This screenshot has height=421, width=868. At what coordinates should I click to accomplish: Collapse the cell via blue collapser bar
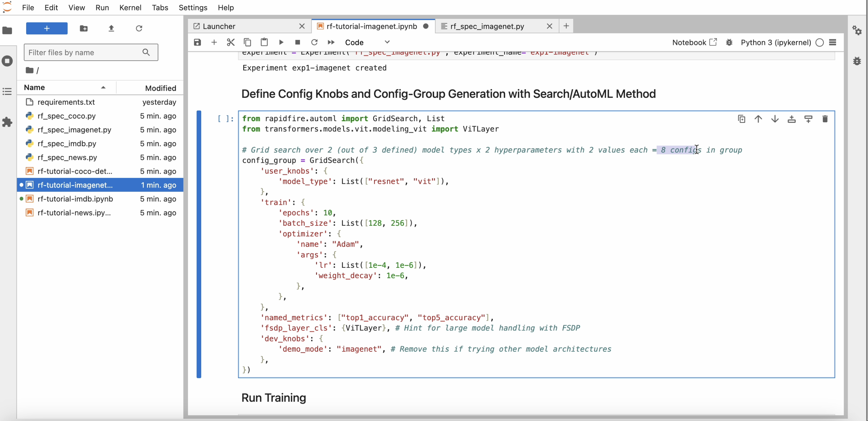(x=199, y=244)
